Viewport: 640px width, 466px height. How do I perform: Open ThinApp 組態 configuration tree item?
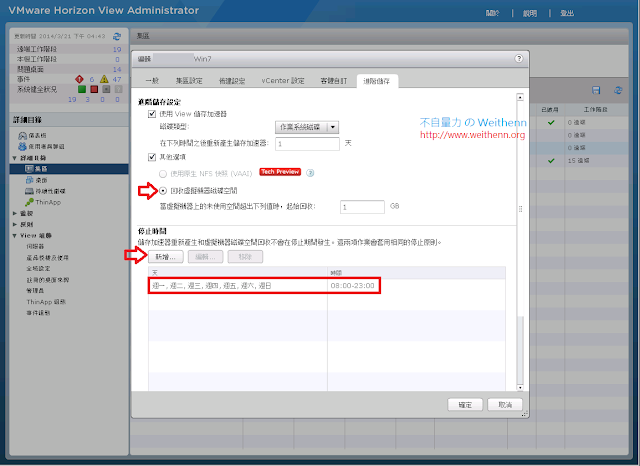[x=46, y=302]
